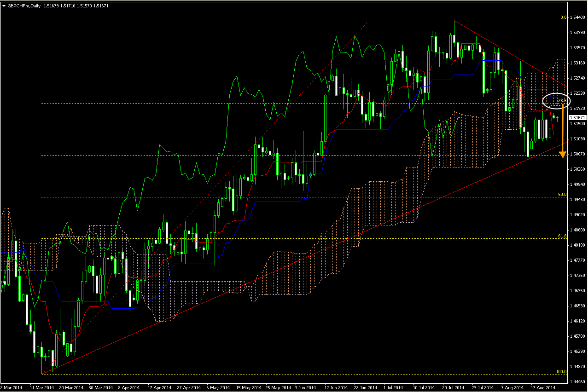The height and width of the screenshot is (392, 588).
Task: Click the 11 Mar 2014 date label
Action: (x=42, y=388)
